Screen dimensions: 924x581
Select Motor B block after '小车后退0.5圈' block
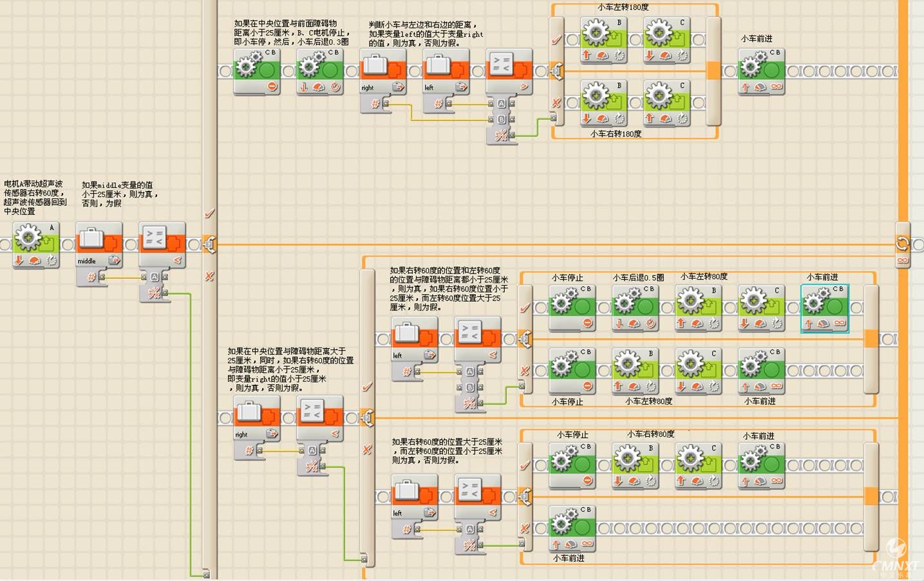coord(699,308)
